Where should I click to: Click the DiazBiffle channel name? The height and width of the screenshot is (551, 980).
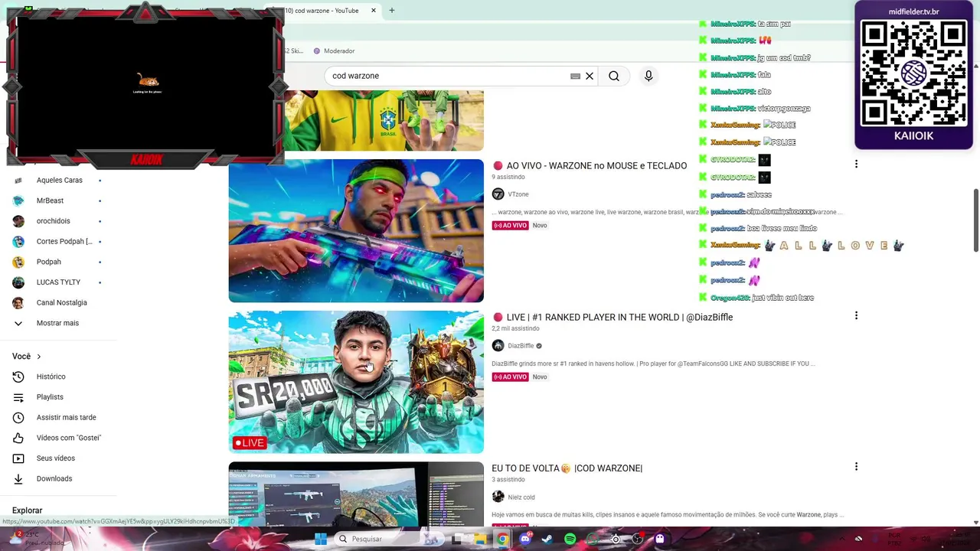tap(521, 346)
